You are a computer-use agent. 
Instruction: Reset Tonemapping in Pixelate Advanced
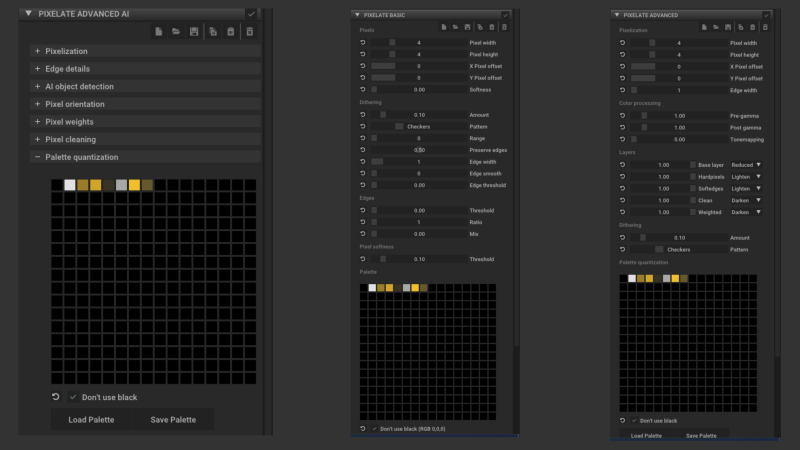(622, 139)
